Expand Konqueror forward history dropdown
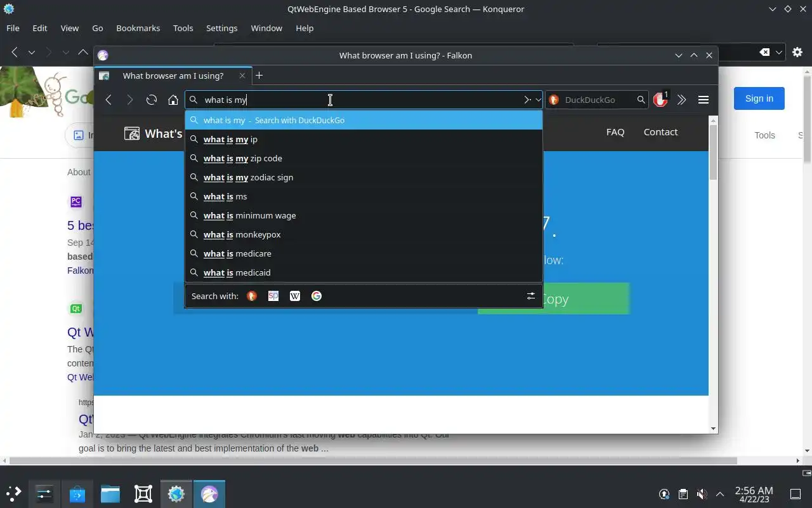 66,52
